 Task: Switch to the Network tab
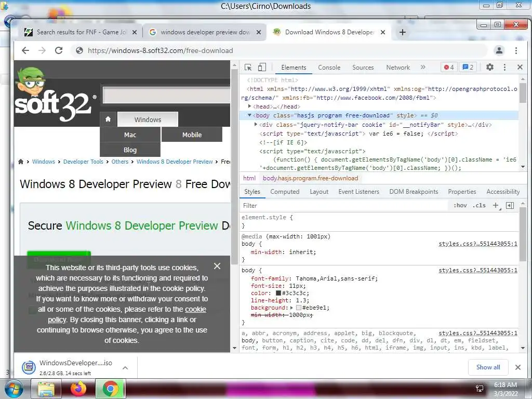[x=398, y=67]
